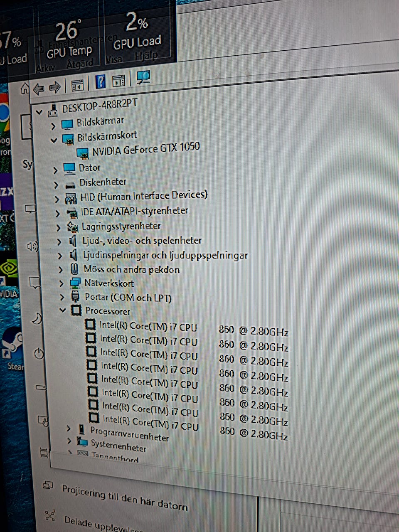Expand the Nätverkskort node
399x532 pixels.
pyautogui.click(x=62, y=283)
